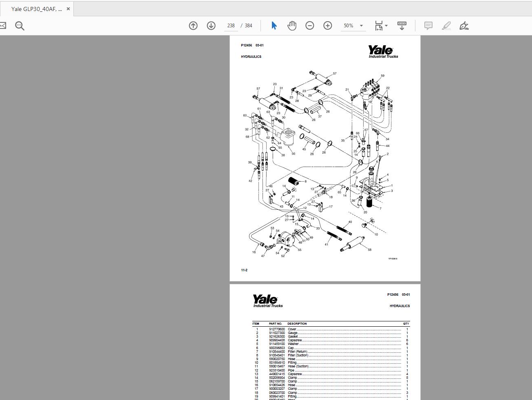Viewport: 532px width, 400px height.
Task: Select the Hand tool for panning
Action: click(292, 25)
